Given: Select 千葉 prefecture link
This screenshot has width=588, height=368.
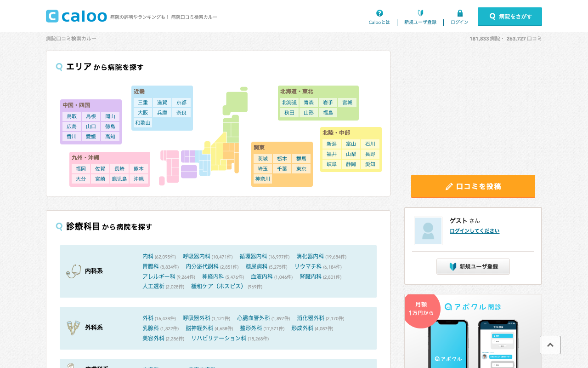Looking at the screenshot, I should coord(282,169).
